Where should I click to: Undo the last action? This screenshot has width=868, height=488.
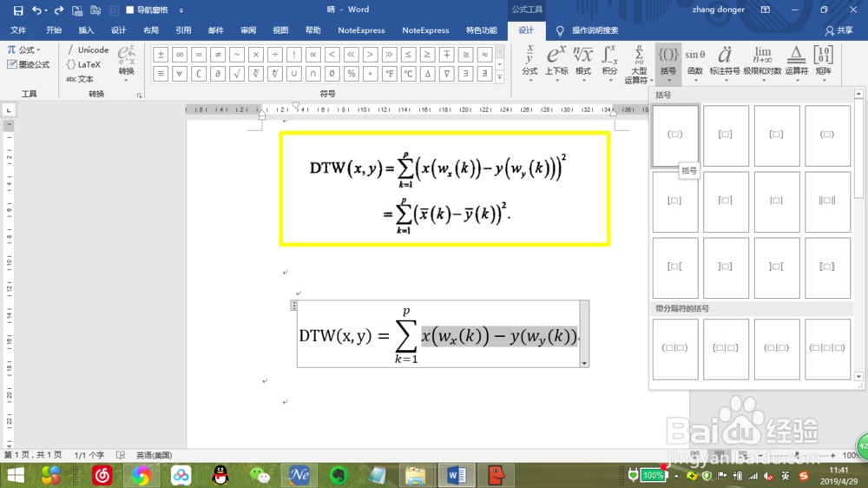pyautogui.click(x=36, y=10)
